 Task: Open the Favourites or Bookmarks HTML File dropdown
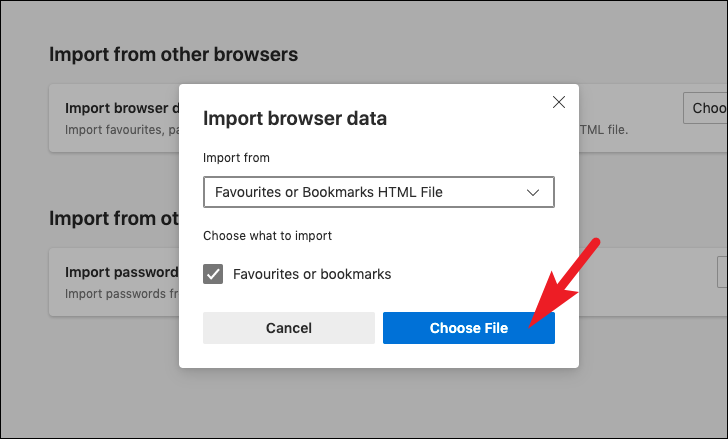(x=378, y=192)
